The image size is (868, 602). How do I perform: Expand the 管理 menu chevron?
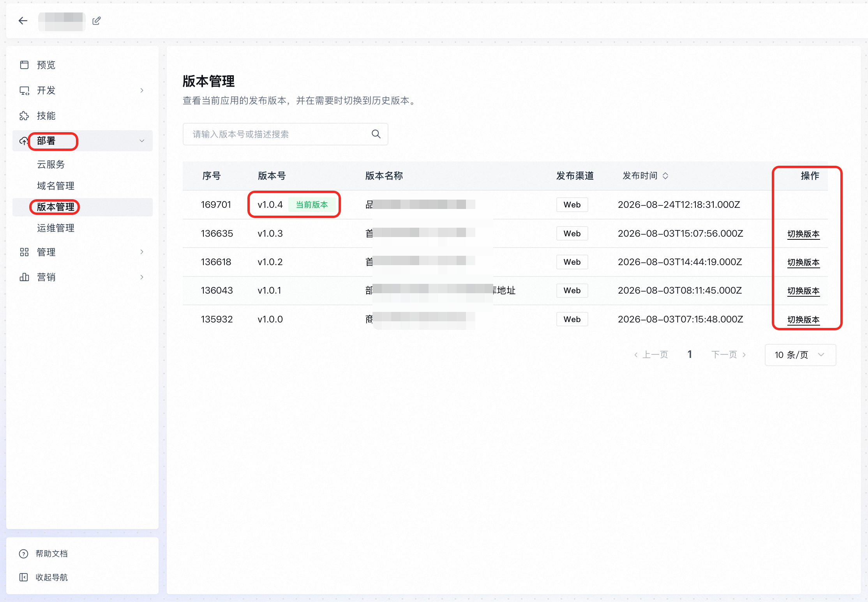pyautogui.click(x=142, y=252)
